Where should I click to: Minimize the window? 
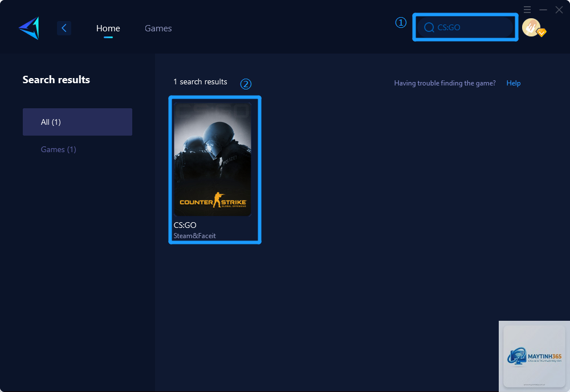543,10
